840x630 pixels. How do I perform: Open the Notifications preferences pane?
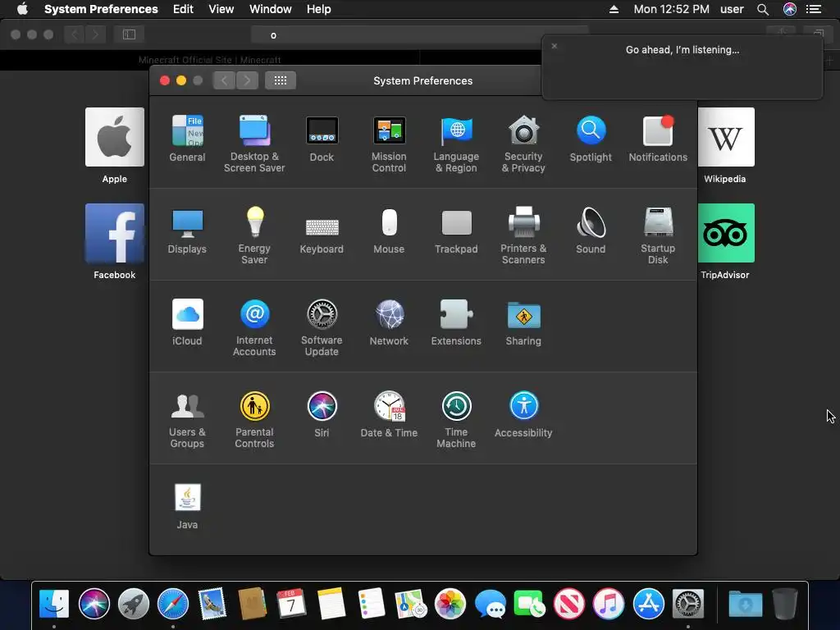coord(658,138)
